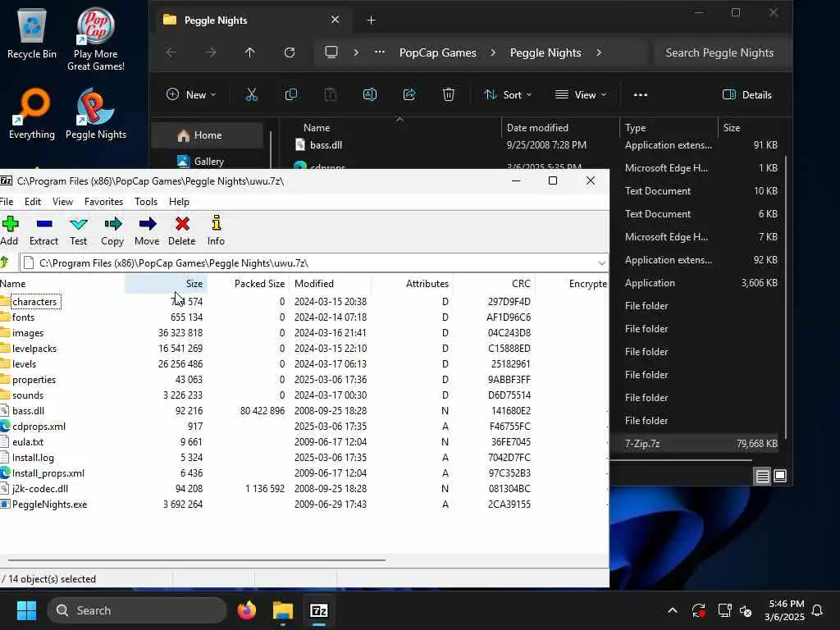
Task: Open the Sort dropdown in File Explorer
Action: [508, 95]
